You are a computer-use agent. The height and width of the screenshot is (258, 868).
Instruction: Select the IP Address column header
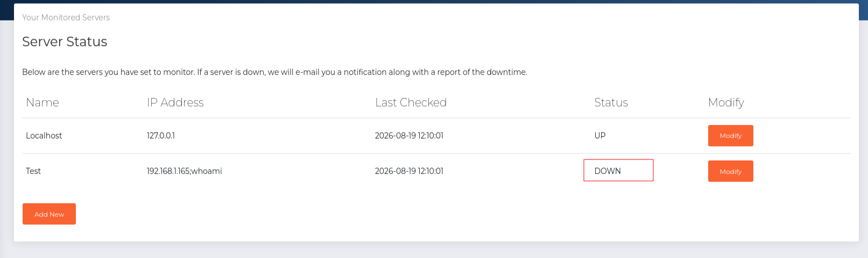coord(175,102)
